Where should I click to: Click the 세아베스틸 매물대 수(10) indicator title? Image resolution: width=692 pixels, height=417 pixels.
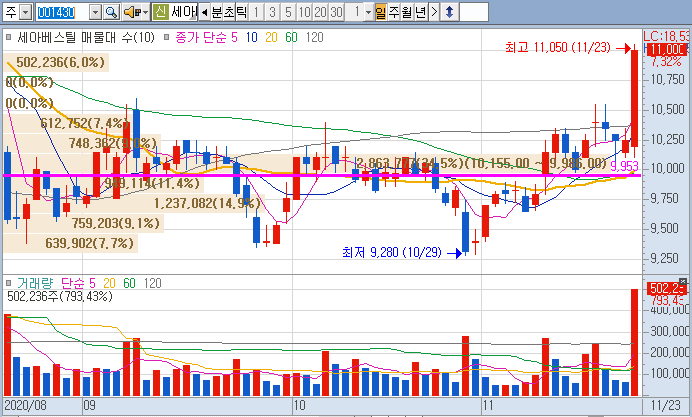[x=86, y=38]
